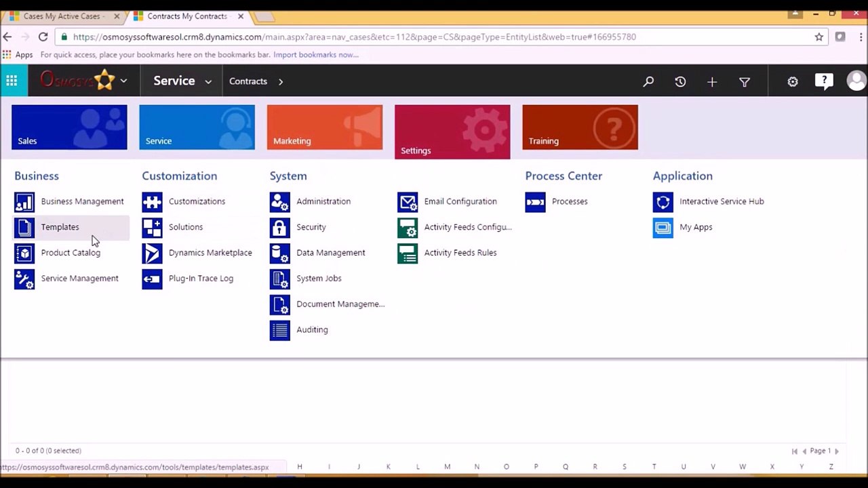
Task: Go to first page arrow
Action: coord(794,451)
